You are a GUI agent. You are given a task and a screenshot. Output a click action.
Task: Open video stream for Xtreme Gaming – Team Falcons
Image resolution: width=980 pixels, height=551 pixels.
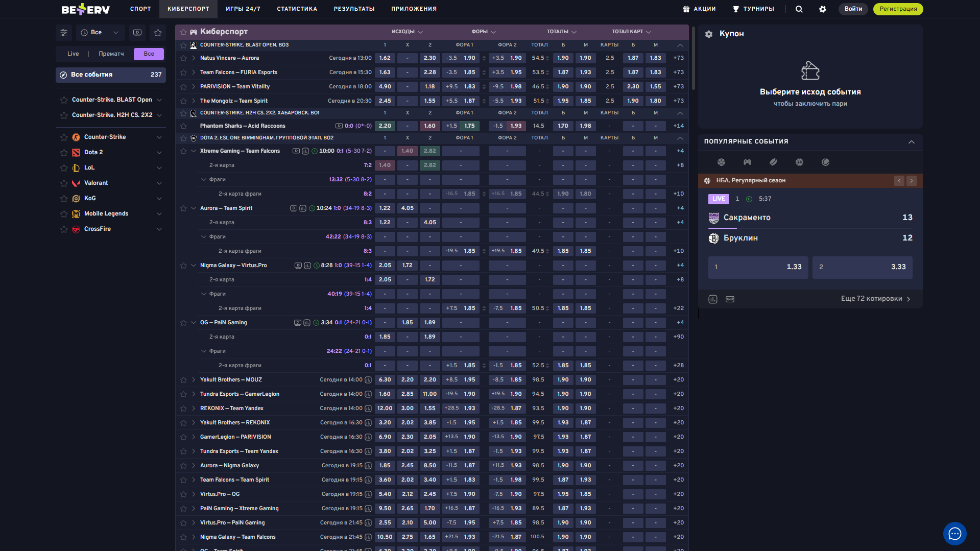296,151
